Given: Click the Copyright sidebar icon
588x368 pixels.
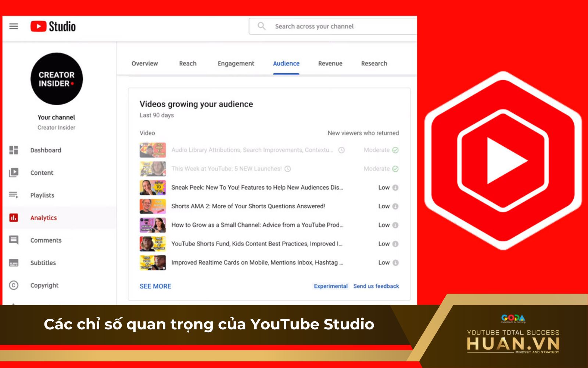Looking at the screenshot, I should pyautogui.click(x=14, y=285).
